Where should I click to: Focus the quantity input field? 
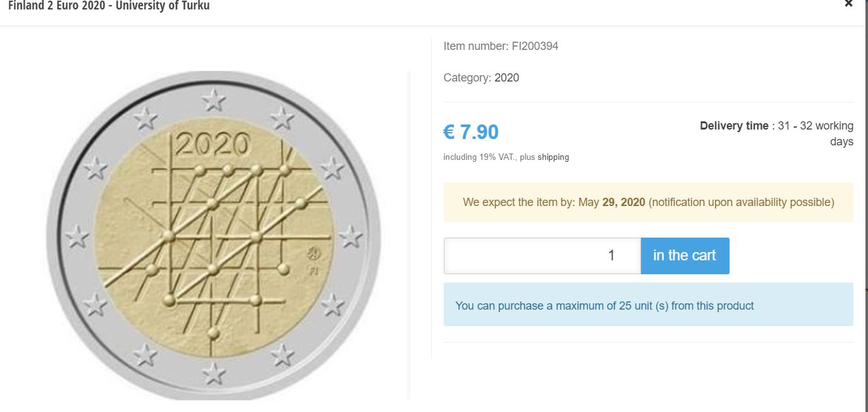click(542, 256)
